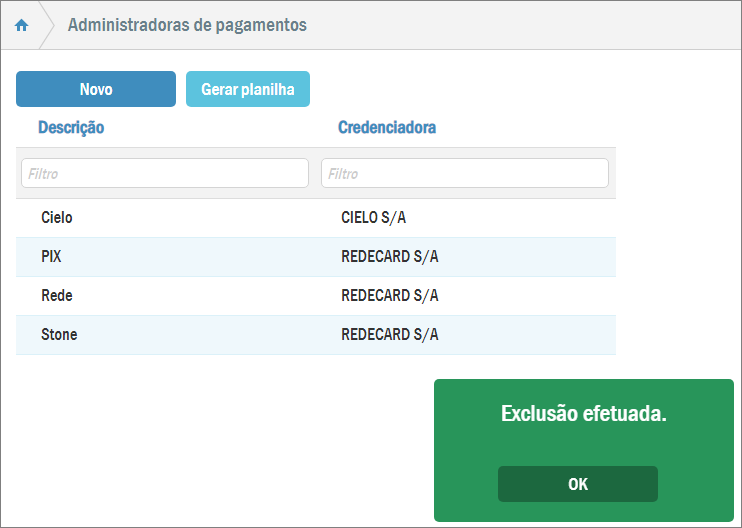Sort by the Credenciadora column header
Image resolution: width=742 pixels, height=528 pixels.
(x=386, y=128)
